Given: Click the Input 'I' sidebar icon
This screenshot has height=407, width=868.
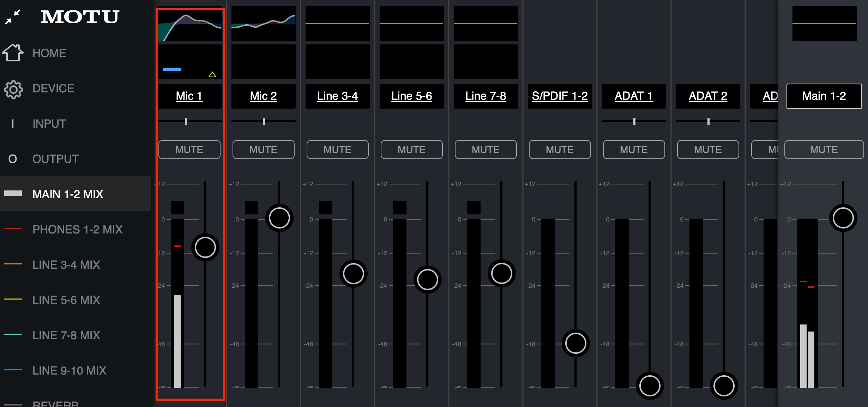Looking at the screenshot, I should [x=13, y=123].
